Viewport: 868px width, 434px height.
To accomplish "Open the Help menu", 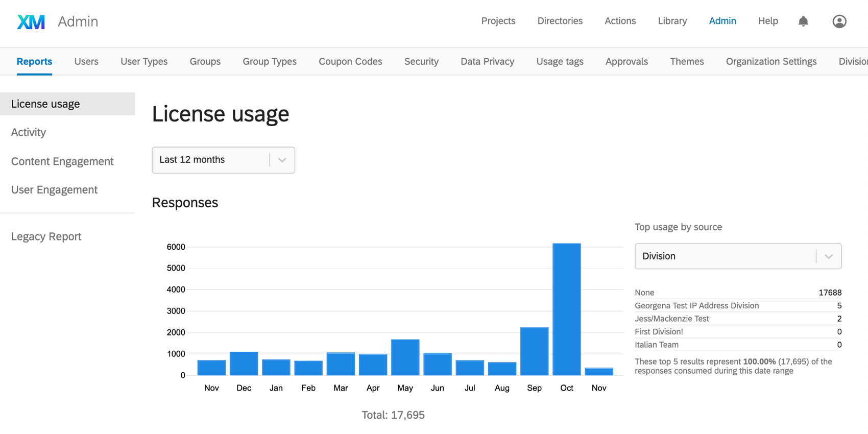I will pos(767,21).
